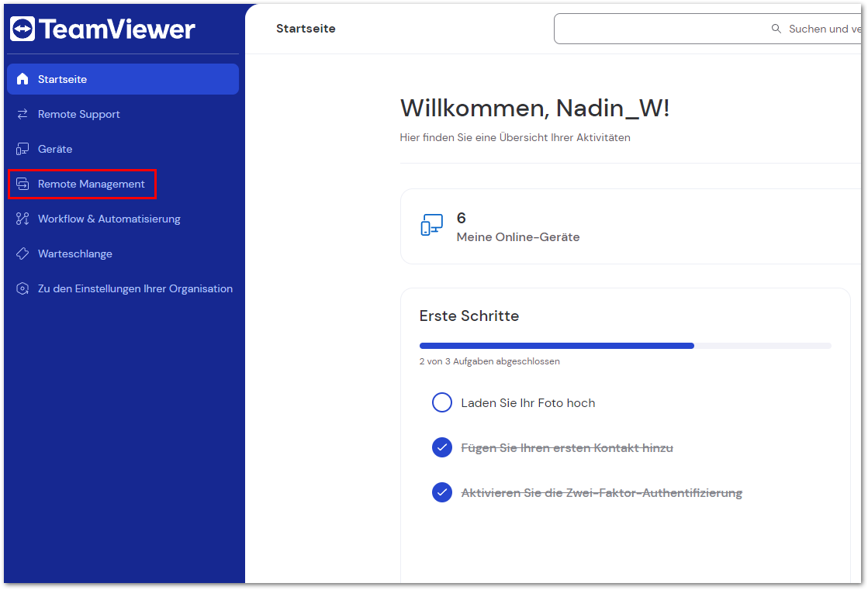
Task: Select Remote Management in the sidebar
Action: 123,184
